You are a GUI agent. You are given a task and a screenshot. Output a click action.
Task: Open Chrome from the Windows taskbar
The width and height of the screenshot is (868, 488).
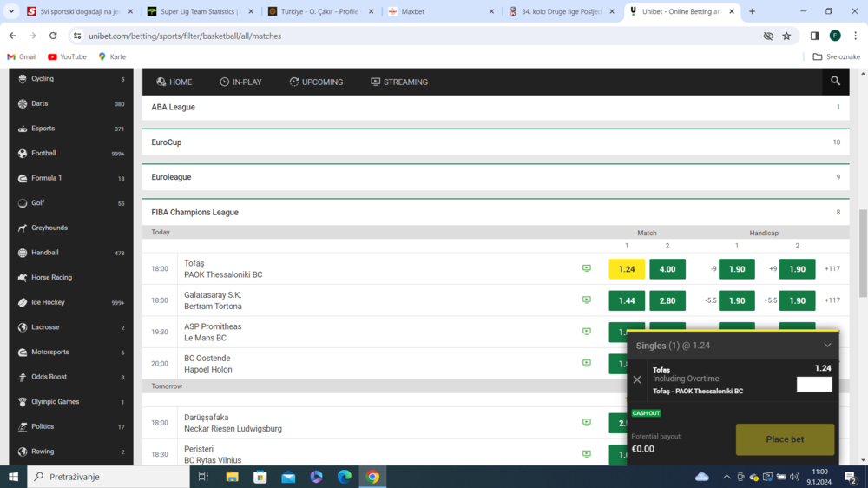point(372,477)
